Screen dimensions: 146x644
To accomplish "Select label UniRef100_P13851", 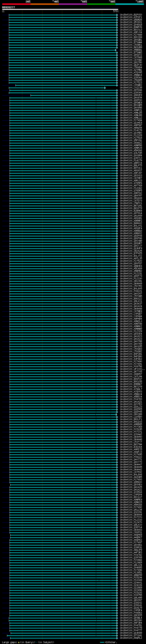I will tap(131, 572).
